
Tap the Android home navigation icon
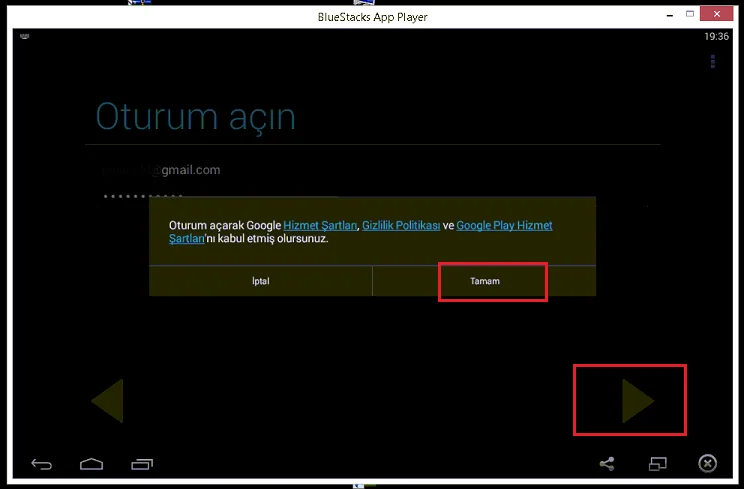[x=92, y=464]
